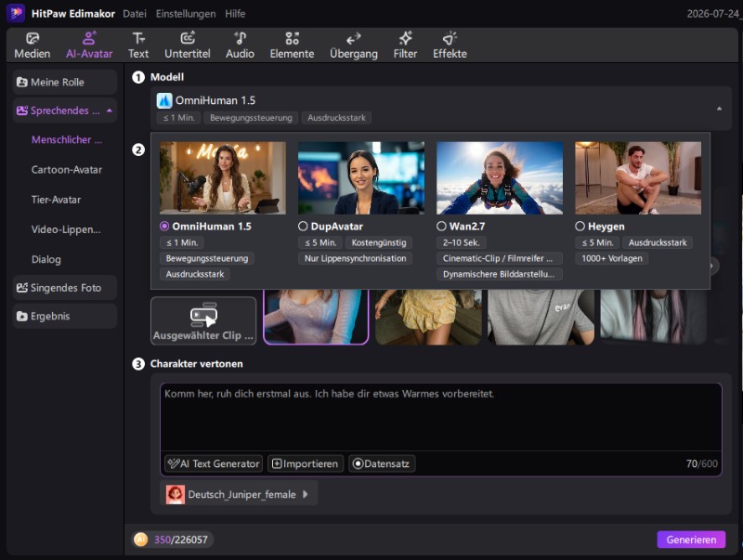743x560 pixels.
Task: Open the Datei menu
Action: click(135, 14)
